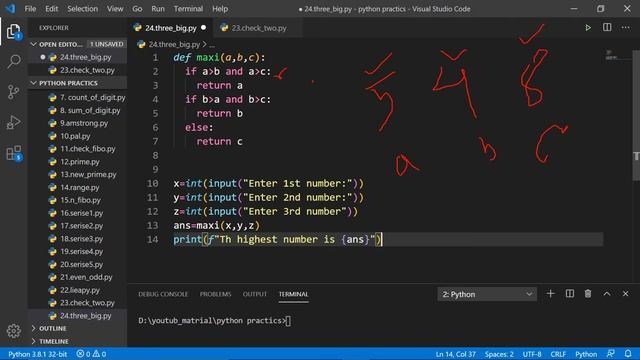Click the editor vertical scrollbar
The image size is (640, 360).
click(x=636, y=115)
